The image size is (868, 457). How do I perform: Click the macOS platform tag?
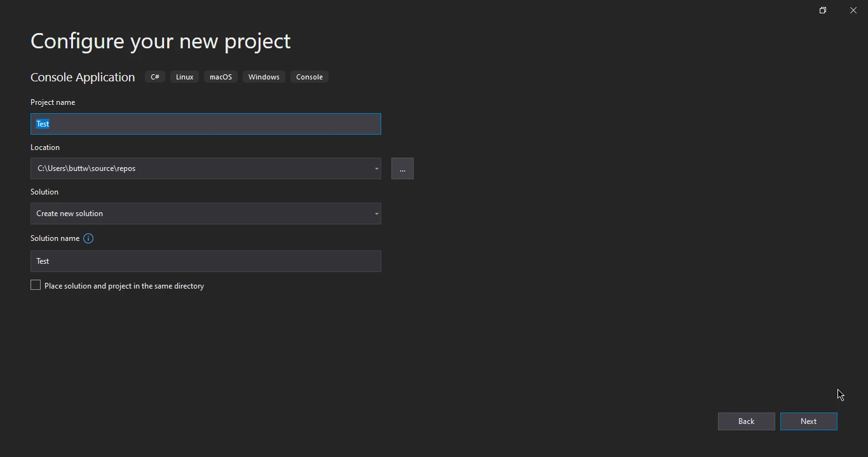[x=220, y=77]
